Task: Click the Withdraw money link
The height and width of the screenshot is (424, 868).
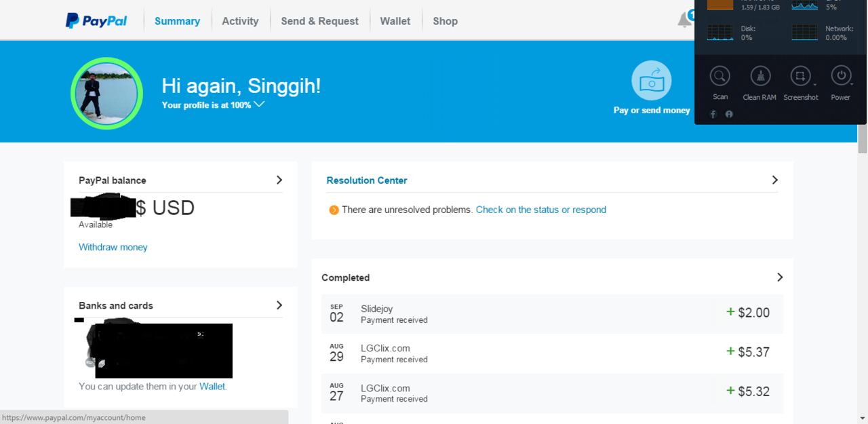Action: click(x=113, y=247)
